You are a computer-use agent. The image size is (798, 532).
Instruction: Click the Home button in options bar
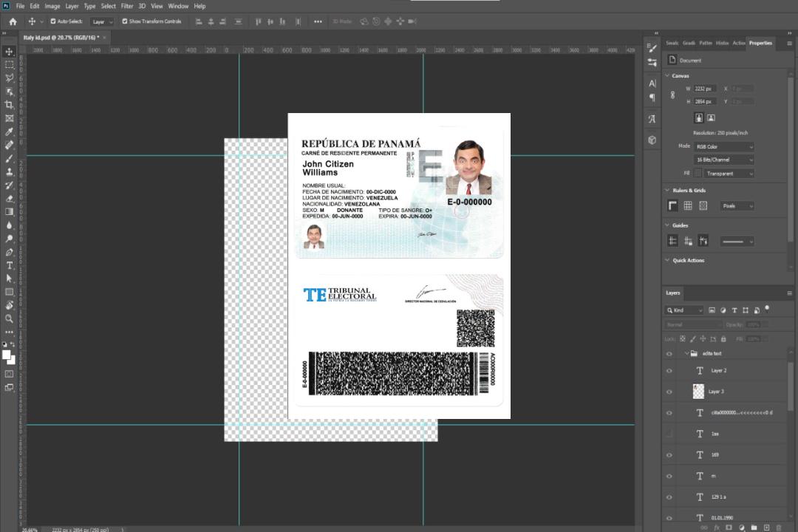click(13, 21)
